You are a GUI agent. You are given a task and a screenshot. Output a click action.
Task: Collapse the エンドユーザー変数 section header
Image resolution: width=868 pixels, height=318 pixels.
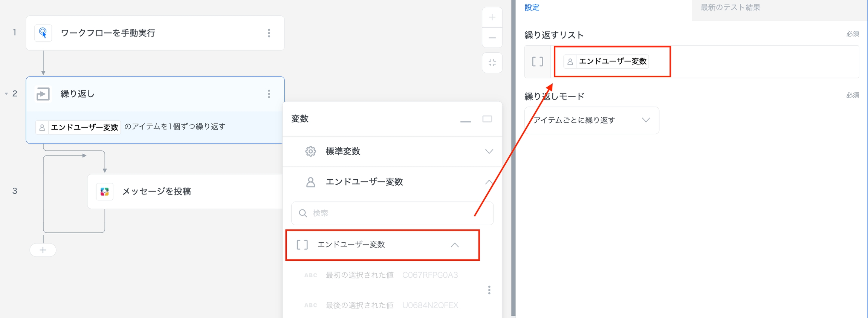[x=489, y=182]
